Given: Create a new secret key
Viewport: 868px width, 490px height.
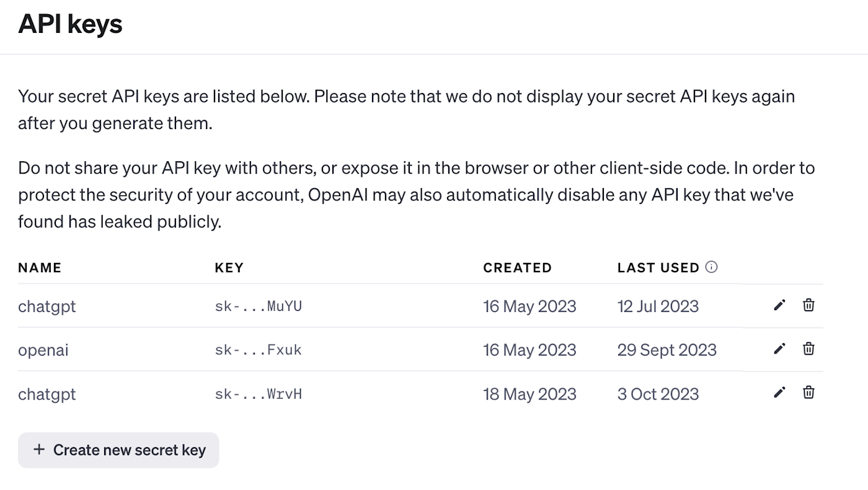Looking at the screenshot, I should [x=118, y=450].
